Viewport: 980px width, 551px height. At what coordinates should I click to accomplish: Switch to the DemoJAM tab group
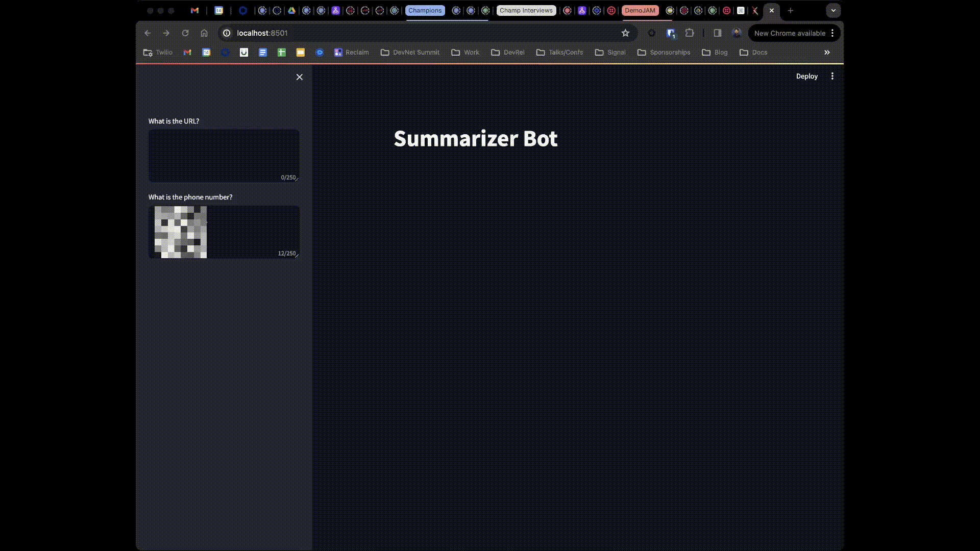point(640,10)
